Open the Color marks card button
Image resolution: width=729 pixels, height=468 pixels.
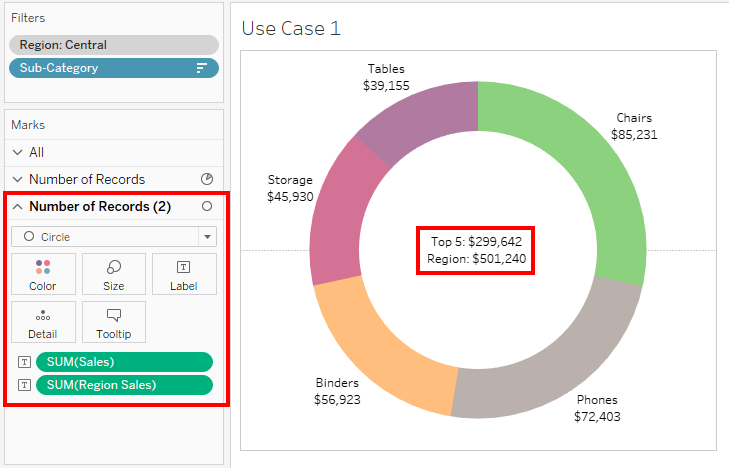click(x=43, y=274)
